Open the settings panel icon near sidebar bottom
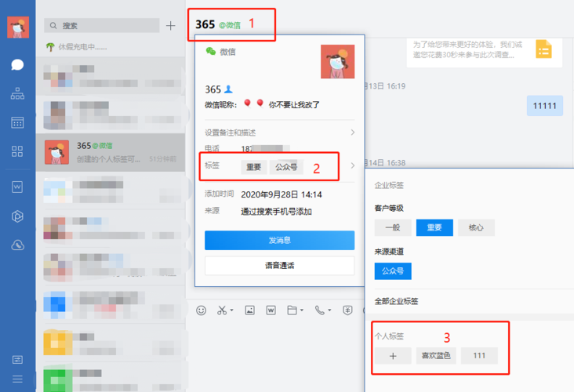The image size is (574, 392). tap(17, 360)
